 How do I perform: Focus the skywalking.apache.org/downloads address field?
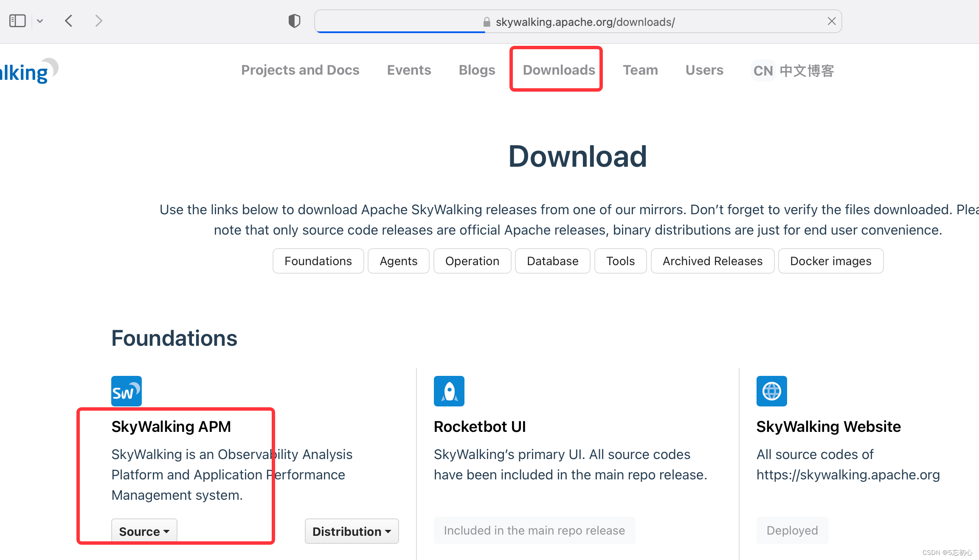[x=578, y=21]
